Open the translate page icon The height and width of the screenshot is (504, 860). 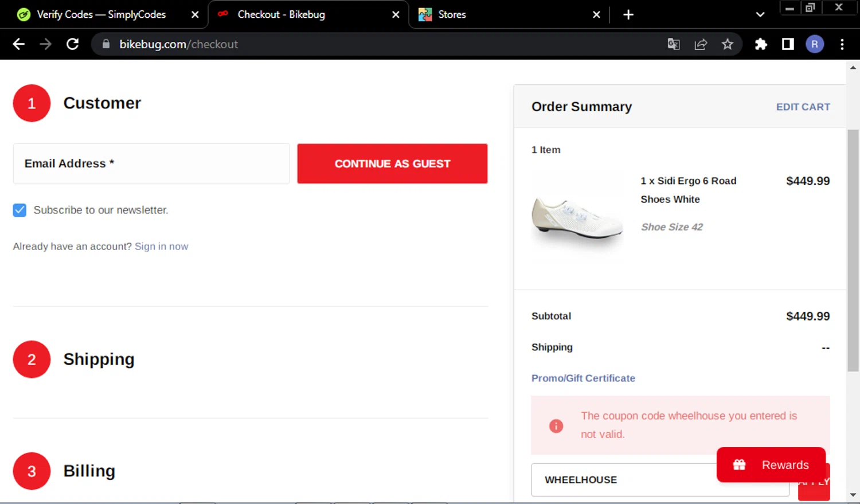pos(674,44)
